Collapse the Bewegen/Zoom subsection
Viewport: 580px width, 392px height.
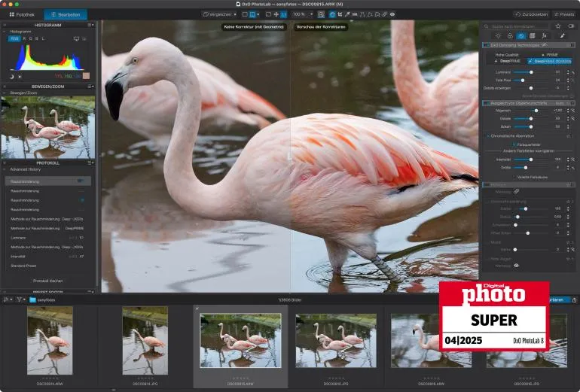[5, 93]
